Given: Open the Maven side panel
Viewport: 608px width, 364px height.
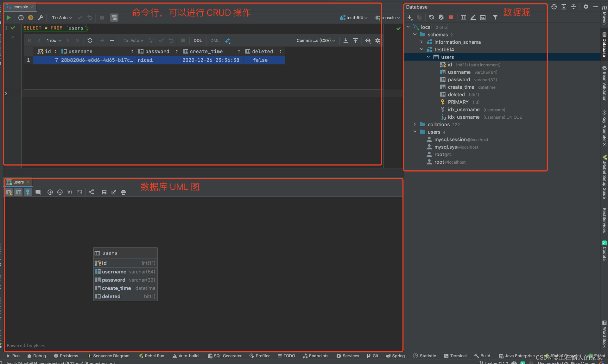Looking at the screenshot, I should (604, 15).
